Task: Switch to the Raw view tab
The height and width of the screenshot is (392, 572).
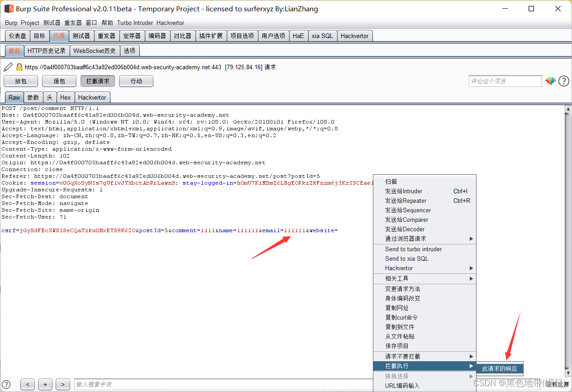Action: click(x=14, y=97)
